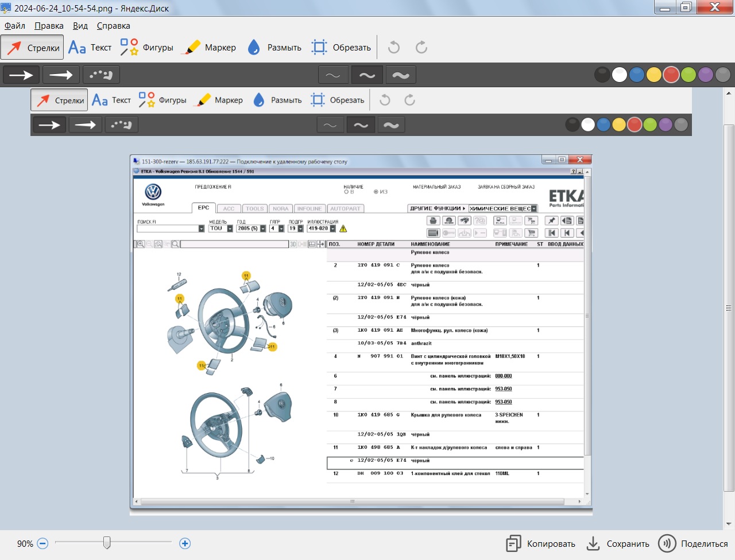735x560 pixels.
Task: Select the Обрезать crop tool in the main toolbar
Action: pyautogui.click(x=341, y=47)
